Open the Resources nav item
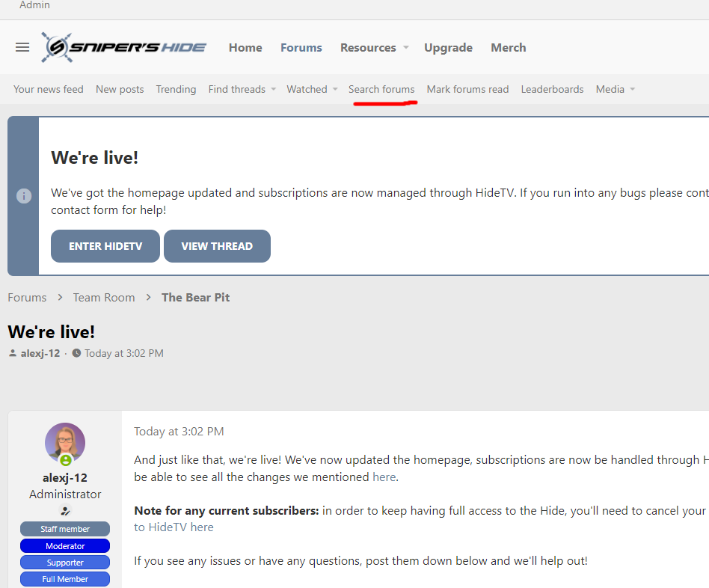The height and width of the screenshot is (588, 709). click(368, 47)
